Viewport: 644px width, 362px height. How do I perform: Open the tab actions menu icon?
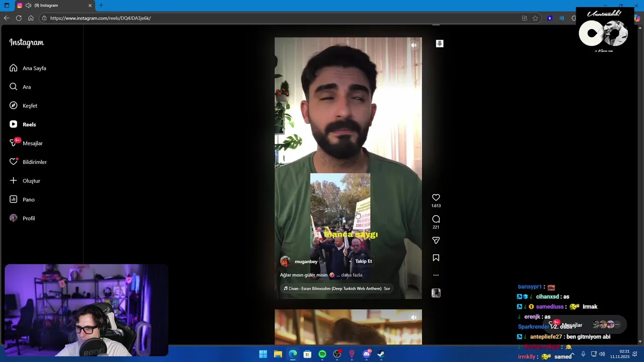click(7, 6)
